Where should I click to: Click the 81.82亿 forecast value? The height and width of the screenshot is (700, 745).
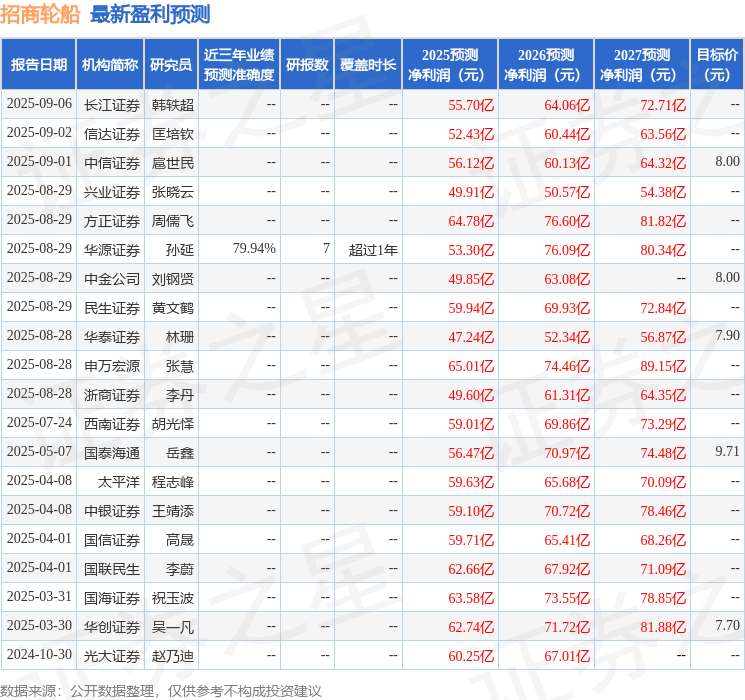[663, 221]
